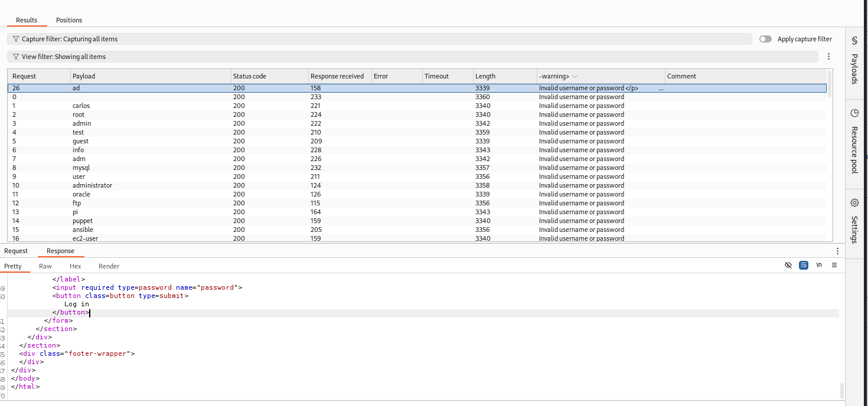Switch to the Positions tab
This screenshot has width=868, height=406.
[x=69, y=20]
